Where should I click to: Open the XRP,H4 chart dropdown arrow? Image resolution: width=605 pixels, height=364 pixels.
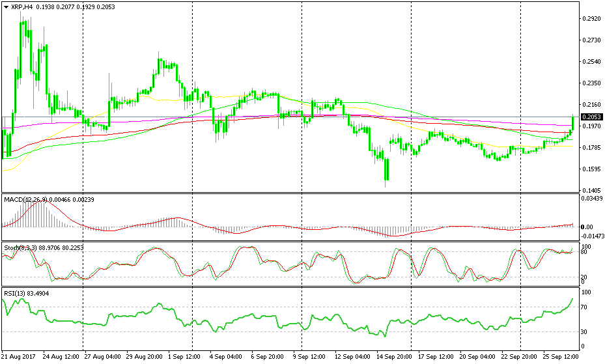pyautogui.click(x=6, y=7)
